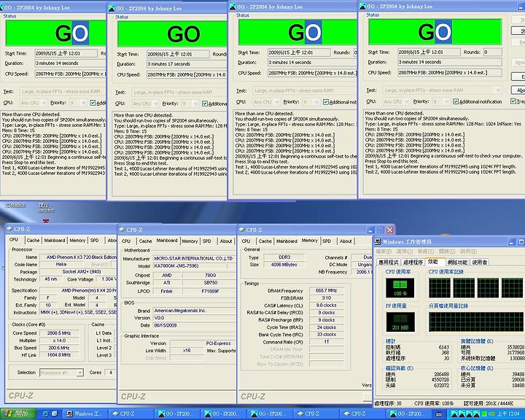Select the desktop shortcut beside 3DMark06
525x420 pixels.
pyautogui.click(x=45, y=208)
